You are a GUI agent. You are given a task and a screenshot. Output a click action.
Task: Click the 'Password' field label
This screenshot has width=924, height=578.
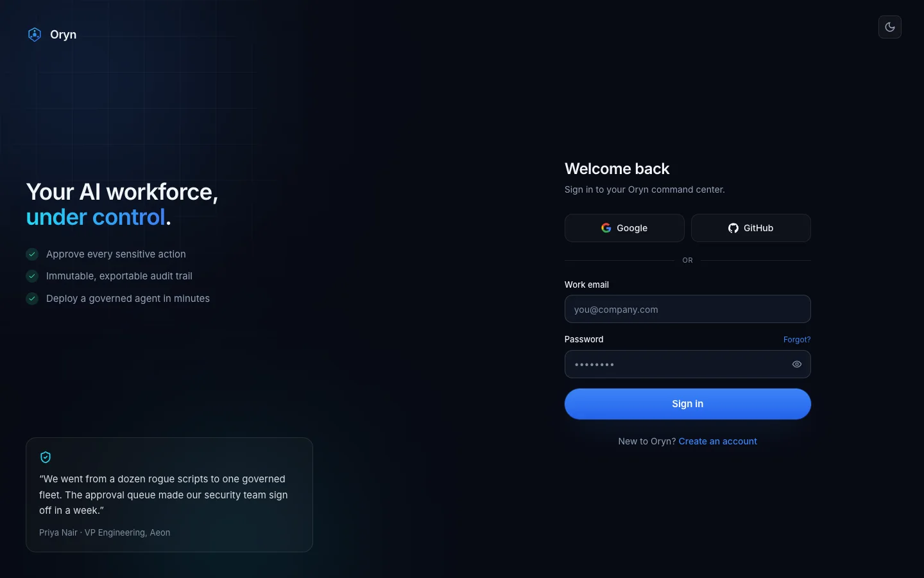[x=584, y=339]
